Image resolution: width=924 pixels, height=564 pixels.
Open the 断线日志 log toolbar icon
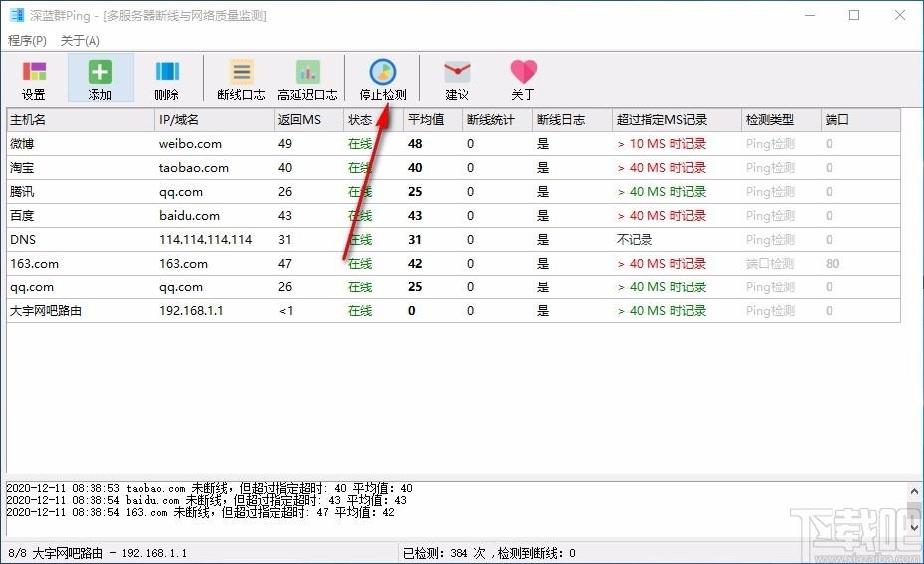pos(241,79)
